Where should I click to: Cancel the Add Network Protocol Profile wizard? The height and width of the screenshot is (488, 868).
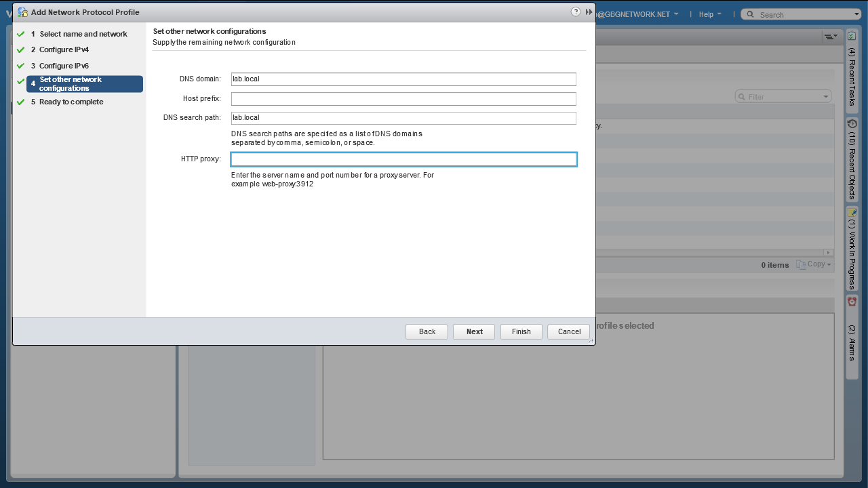(x=569, y=331)
